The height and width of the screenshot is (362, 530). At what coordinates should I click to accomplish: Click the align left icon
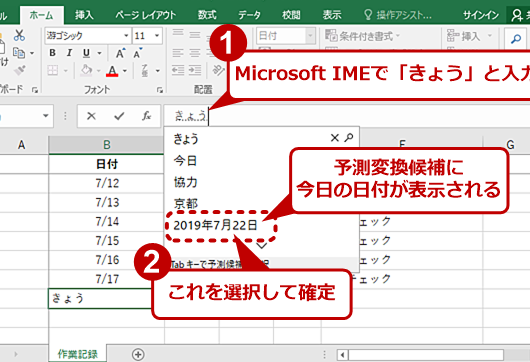[178, 53]
